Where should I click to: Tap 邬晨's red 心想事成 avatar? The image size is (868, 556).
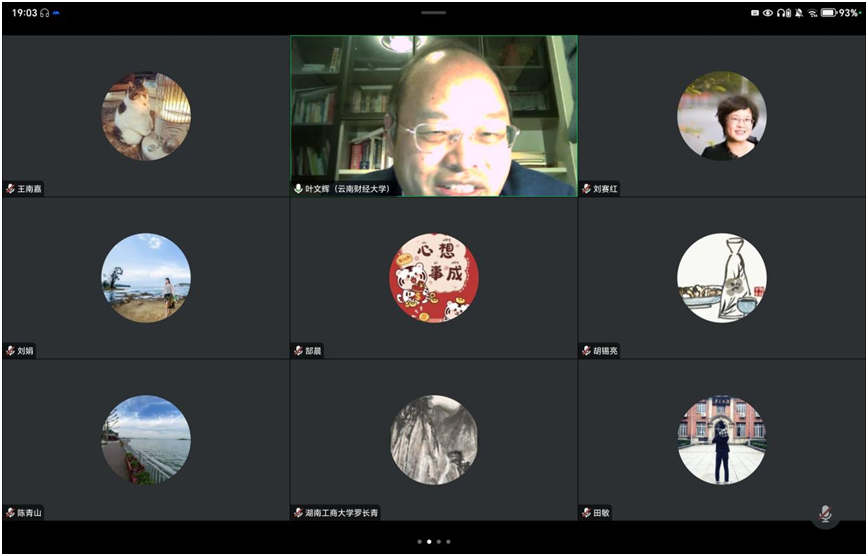pyautogui.click(x=434, y=278)
